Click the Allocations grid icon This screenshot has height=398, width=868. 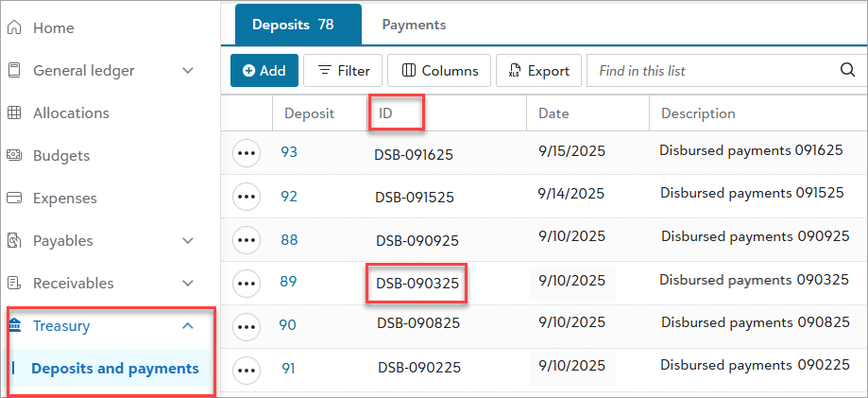pyautogui.click(x=14, y=113)
